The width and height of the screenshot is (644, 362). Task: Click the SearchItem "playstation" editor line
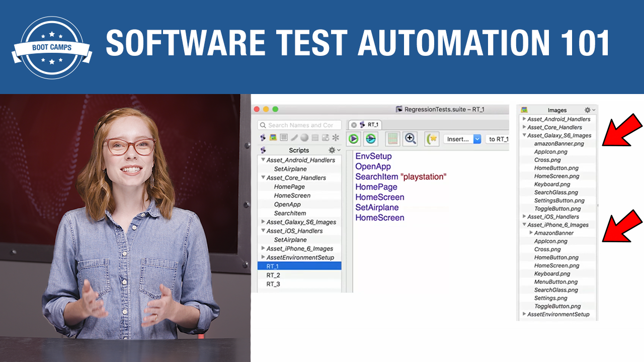click(401, 177)
